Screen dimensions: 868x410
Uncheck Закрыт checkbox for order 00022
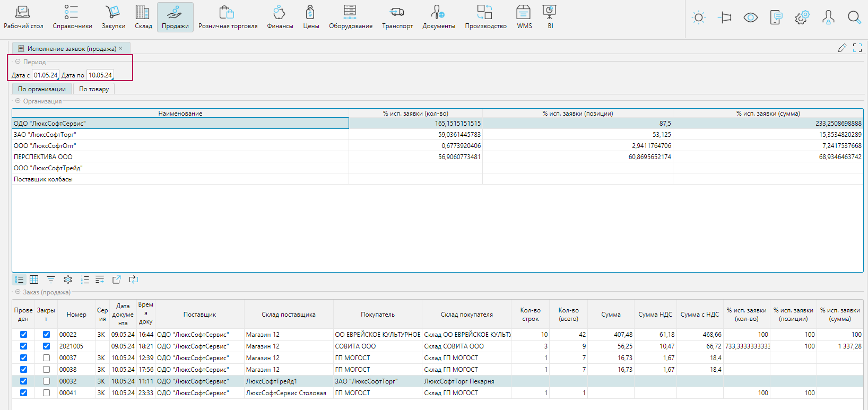click(46, 335)
